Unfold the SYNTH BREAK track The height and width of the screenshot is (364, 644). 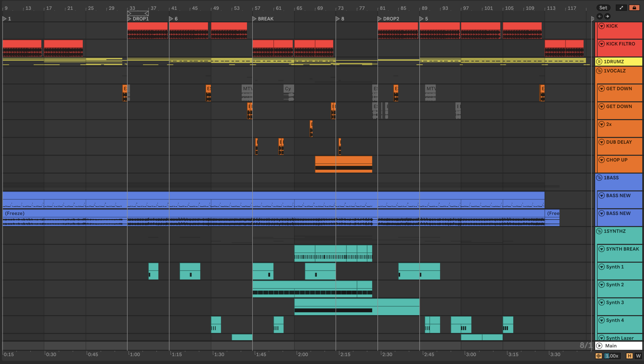(x=602, y=249)
